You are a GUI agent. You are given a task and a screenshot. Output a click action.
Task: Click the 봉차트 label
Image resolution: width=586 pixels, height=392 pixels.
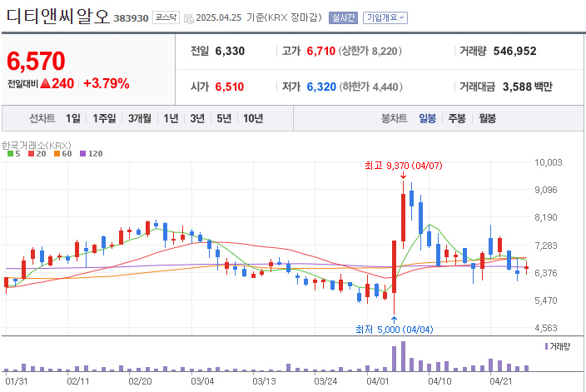[394, 118]
